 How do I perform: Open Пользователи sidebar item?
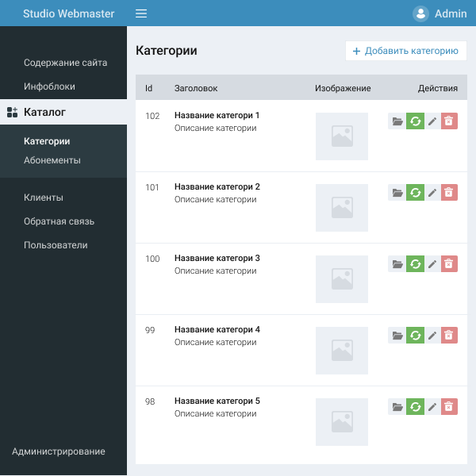pos(56,245)
